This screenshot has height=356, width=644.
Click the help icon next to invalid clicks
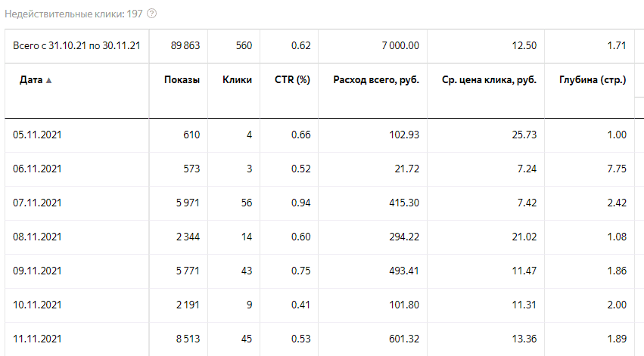(152, 14)
